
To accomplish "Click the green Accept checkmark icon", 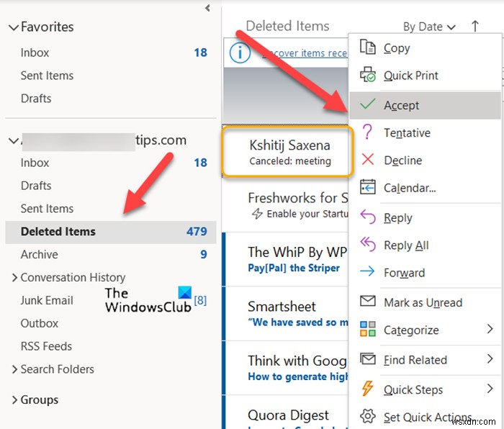I will point(367,104).
